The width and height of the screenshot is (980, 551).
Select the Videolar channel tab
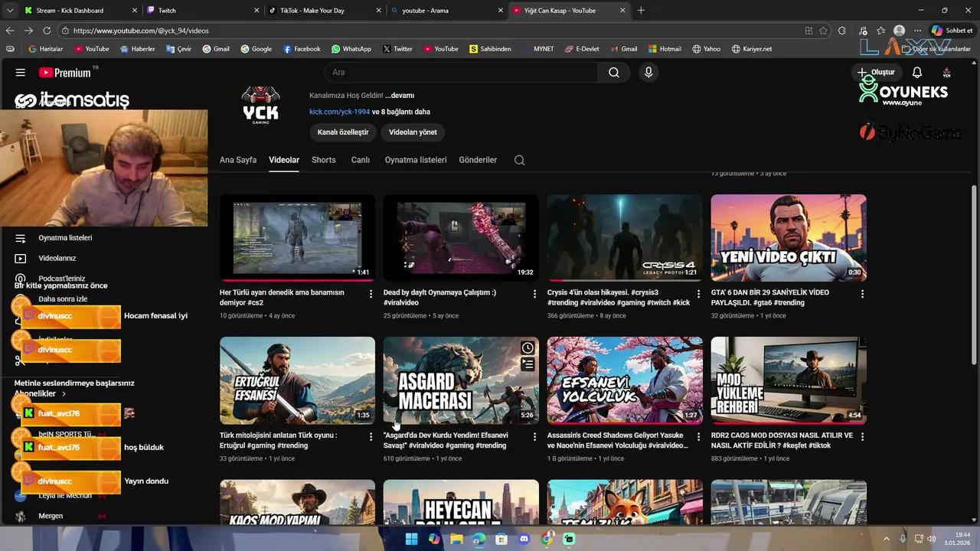pos(284,160)
